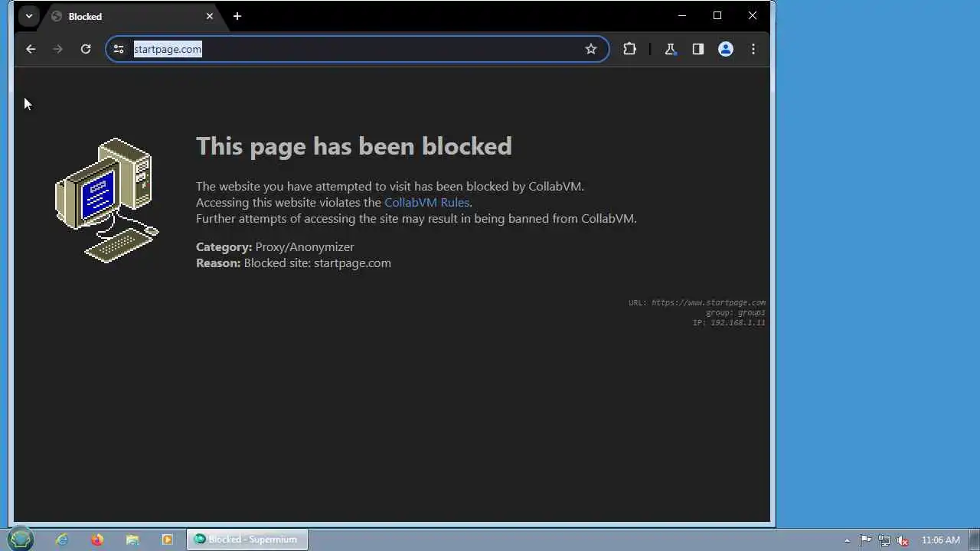
Task: Click the 'group: group1' text
Action: point(736,312)
